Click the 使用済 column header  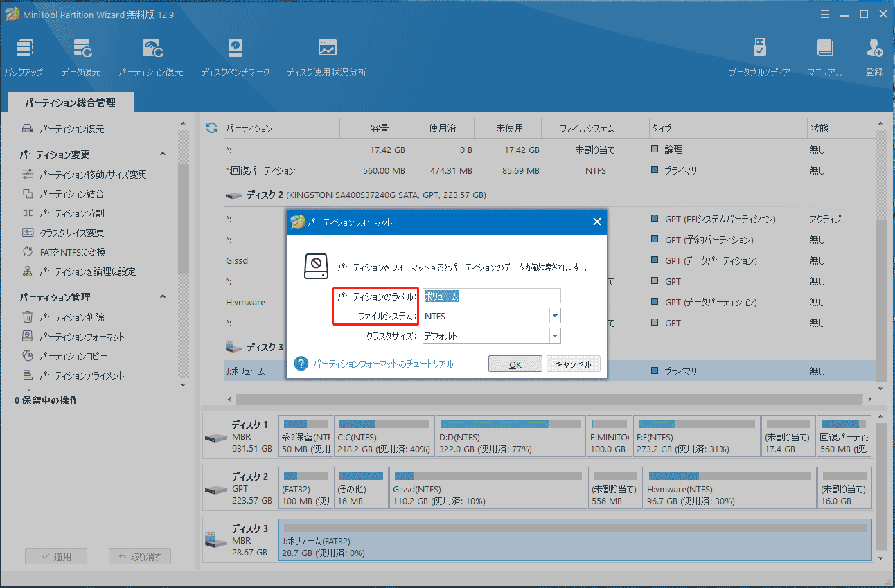coord(441,128)
